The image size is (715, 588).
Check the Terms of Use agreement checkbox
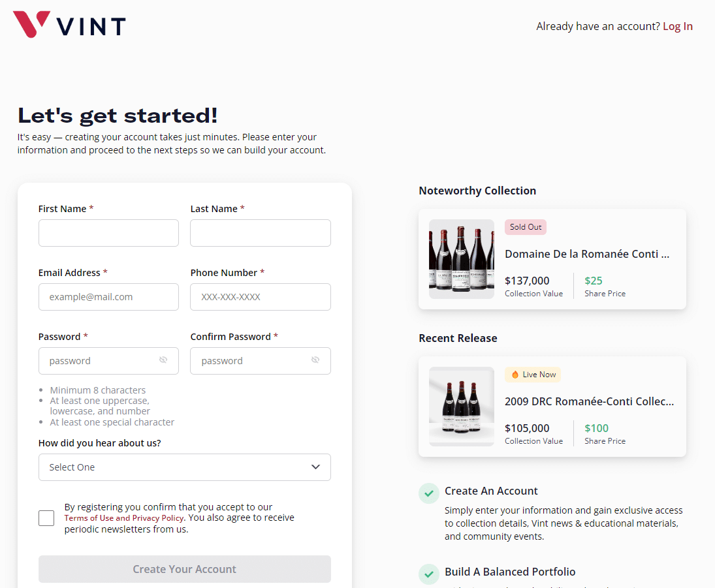(x=46, y=518)
